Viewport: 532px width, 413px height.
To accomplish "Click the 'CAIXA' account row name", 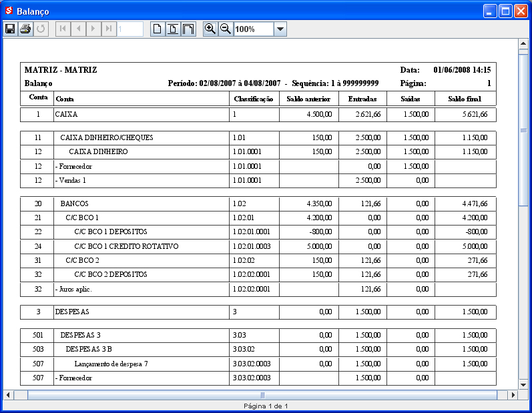I will [x=67, y=114].
